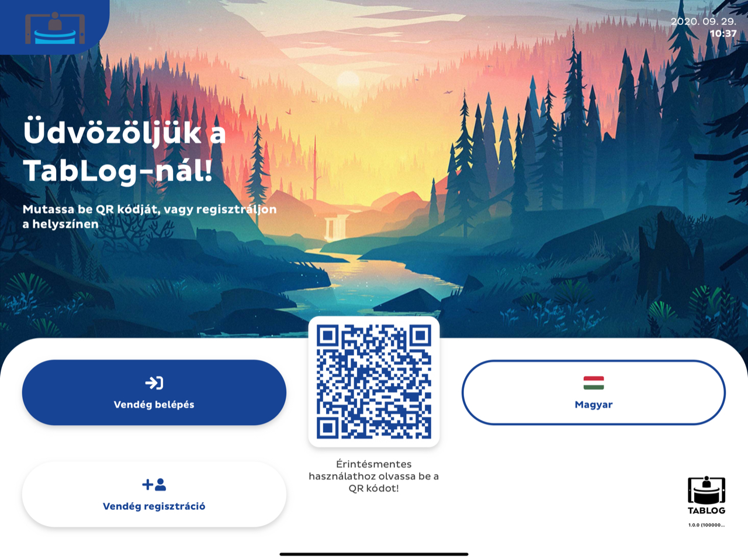Click the Érintésmentes használathoz instruction text
This screenshot has height=560, width=748.
(x=374, y=476)
